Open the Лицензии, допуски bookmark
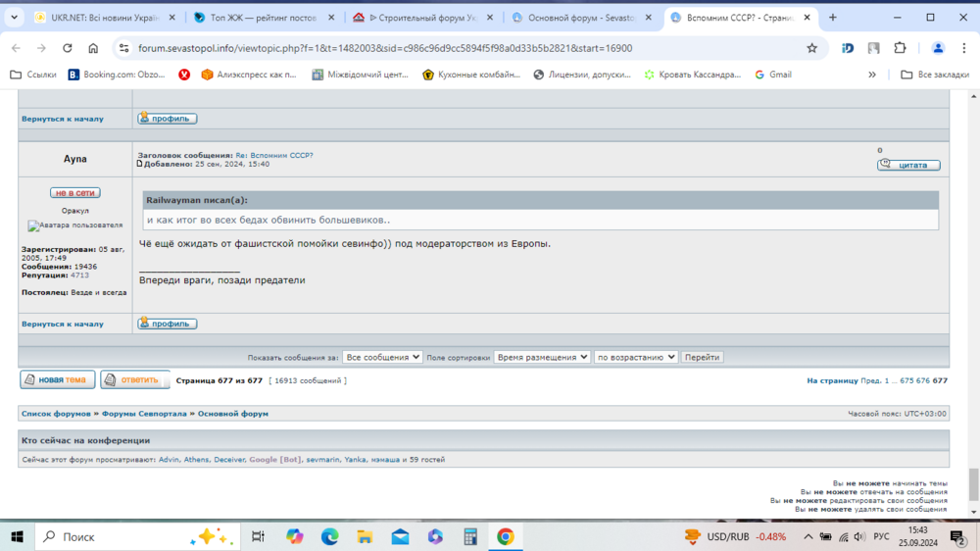This screenshot has height=551, width=980. pyautogui.click(x=582, y=75)
